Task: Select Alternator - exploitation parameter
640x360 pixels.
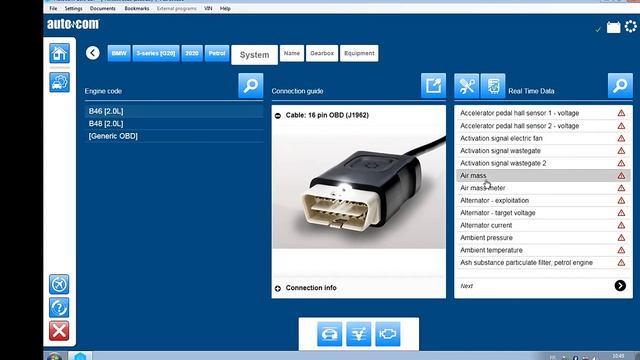Action: click(x=543, y=200)
